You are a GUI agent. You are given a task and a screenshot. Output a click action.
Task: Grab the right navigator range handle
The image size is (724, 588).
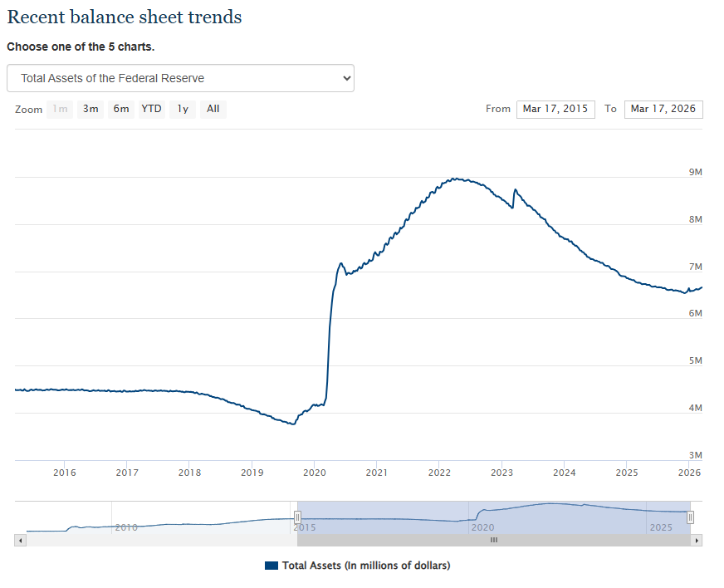click(x=690, y=517)
